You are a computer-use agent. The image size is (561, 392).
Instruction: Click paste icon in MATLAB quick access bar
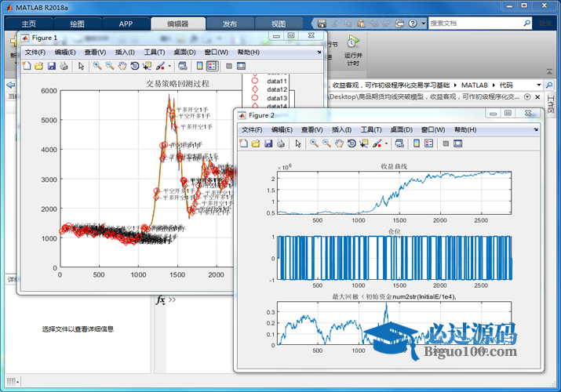pyautogui.click(x=362, y=24)
